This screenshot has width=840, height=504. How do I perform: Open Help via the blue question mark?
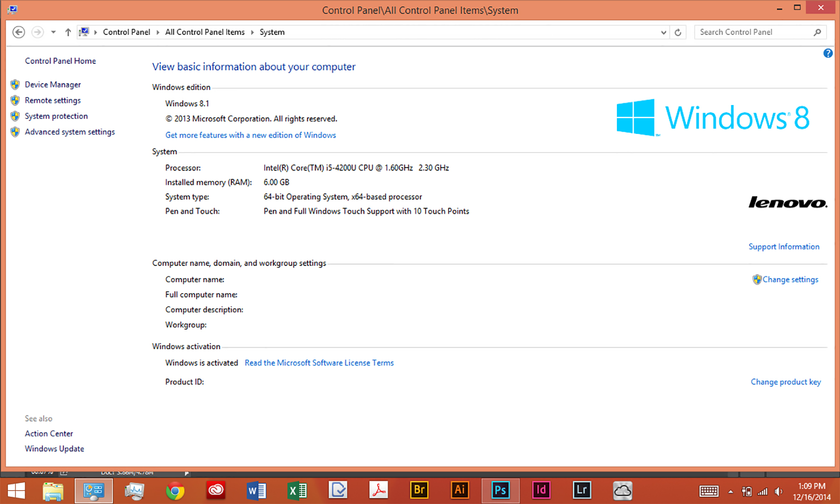pos(828,53)
